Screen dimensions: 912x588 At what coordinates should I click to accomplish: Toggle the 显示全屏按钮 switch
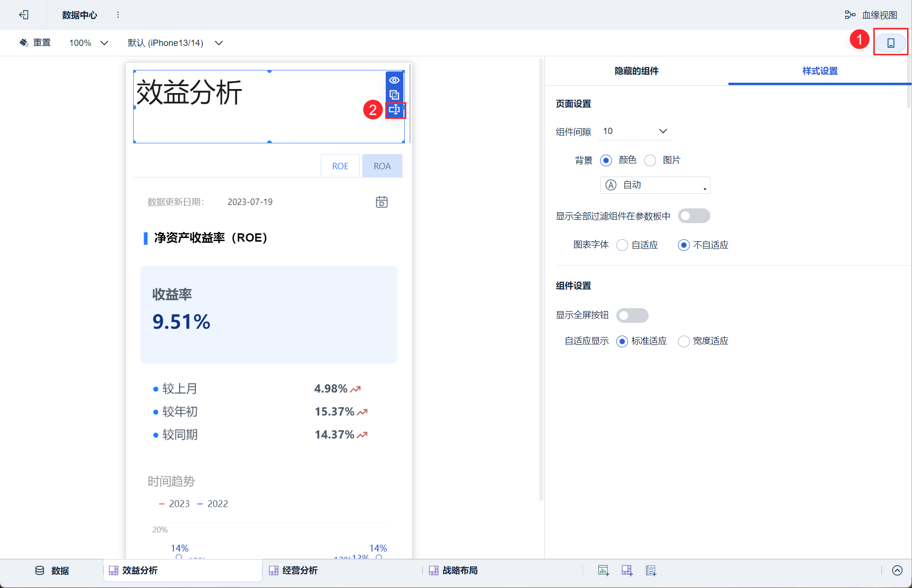[x=632, y=316]
